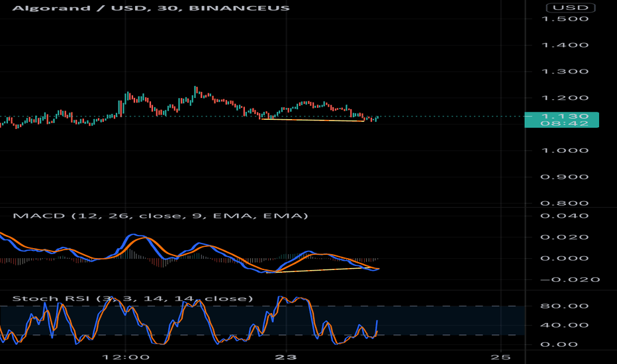Click the MACD (12, 26, close, 9, EMA, EMA) label

point(160,216)
